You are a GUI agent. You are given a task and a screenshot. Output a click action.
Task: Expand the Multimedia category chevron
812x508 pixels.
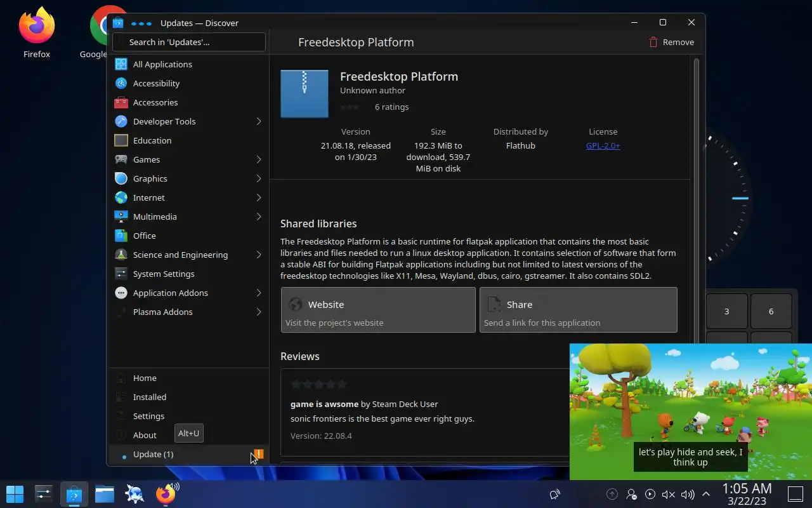[x=259, y=217]
